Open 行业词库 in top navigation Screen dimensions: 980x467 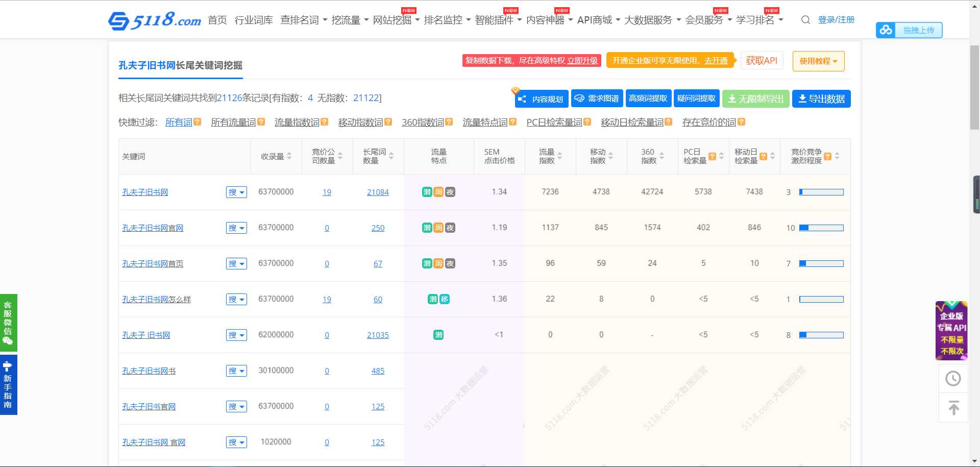254,20
